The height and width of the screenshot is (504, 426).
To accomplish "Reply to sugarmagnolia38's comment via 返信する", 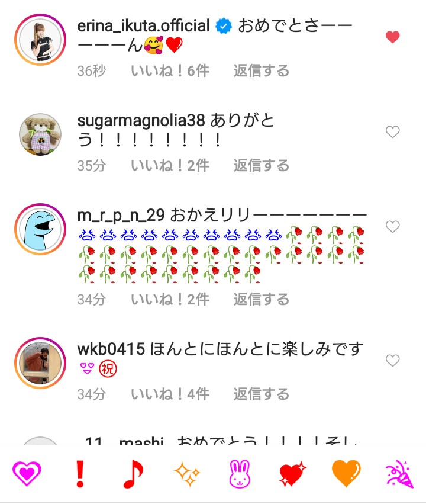I will pyautogui.click(x=262, y=166).
